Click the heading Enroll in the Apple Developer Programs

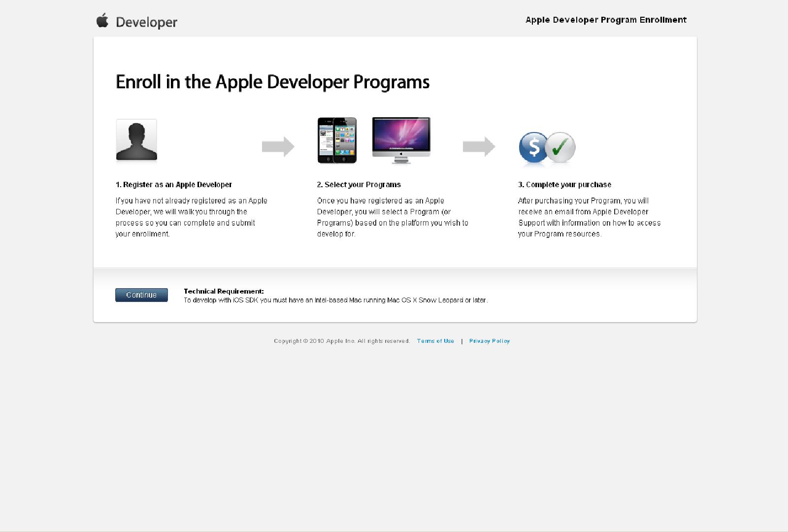(272, 82)
